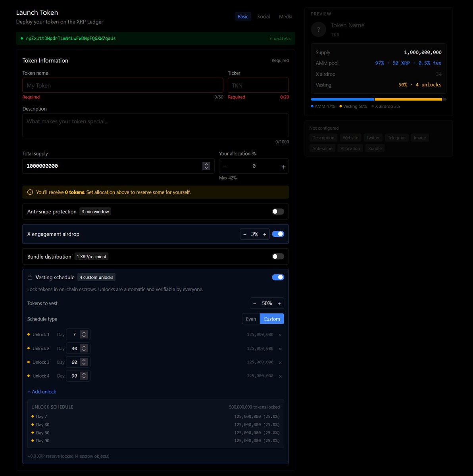
Task: Click the question mark token avatar in Preview
Action: [318, 29]
